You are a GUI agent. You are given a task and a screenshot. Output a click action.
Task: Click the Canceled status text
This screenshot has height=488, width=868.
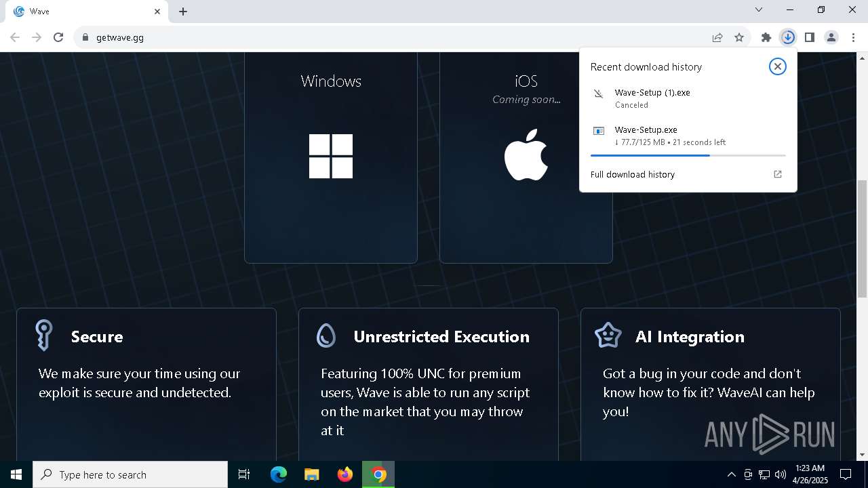pos(632,105)
